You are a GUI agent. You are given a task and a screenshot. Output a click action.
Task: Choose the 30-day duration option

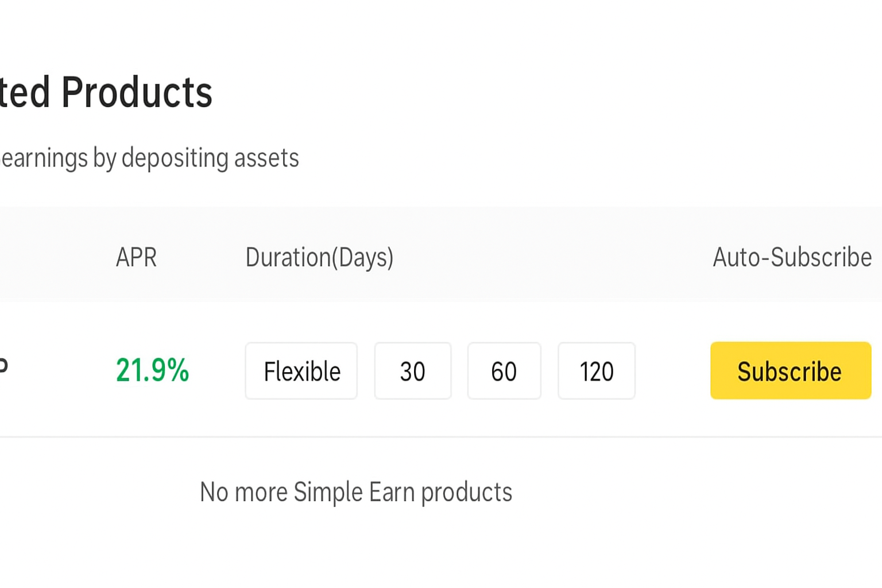click(412, 371)
